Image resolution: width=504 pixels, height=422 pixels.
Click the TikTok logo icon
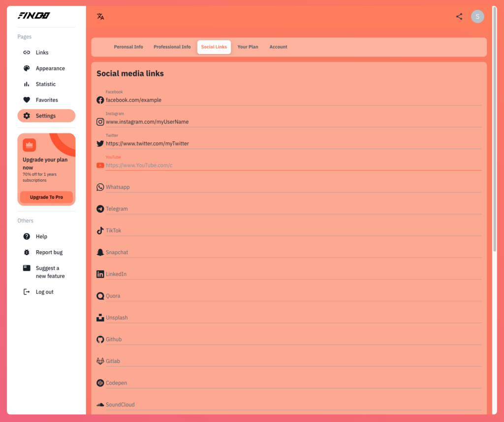pos(100,230)
